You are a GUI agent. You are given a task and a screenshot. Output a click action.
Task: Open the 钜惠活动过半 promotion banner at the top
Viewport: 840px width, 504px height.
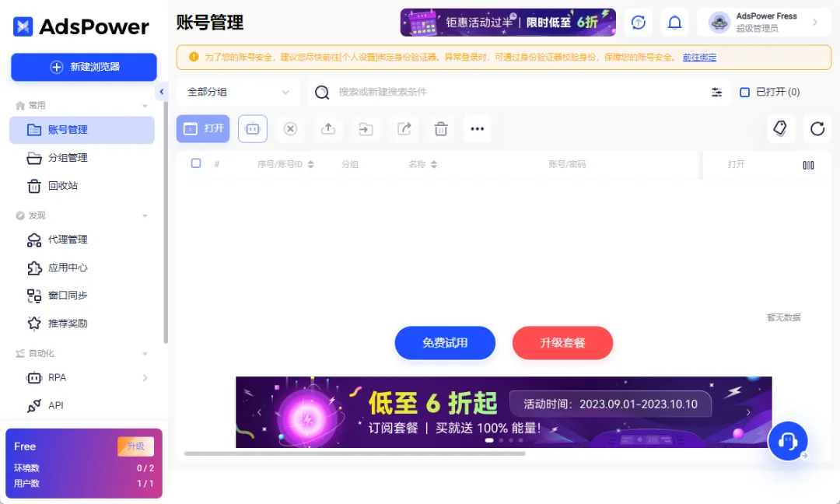508,23
